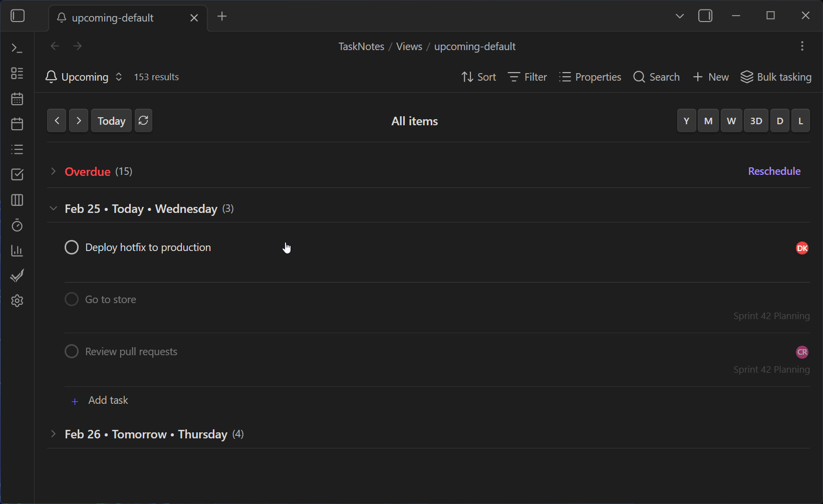
Task: Select the task dashboard icon in the sidebar
Action: pos(17,73)
